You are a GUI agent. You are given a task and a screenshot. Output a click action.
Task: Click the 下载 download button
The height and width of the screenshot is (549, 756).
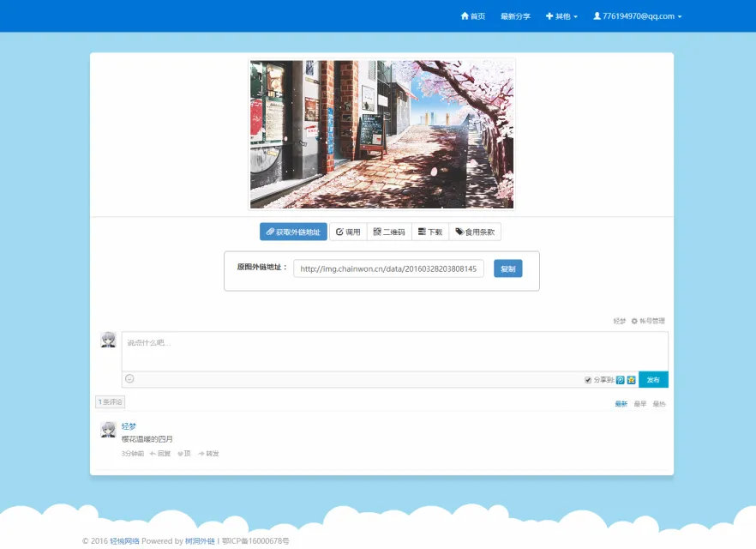[430, 232]
